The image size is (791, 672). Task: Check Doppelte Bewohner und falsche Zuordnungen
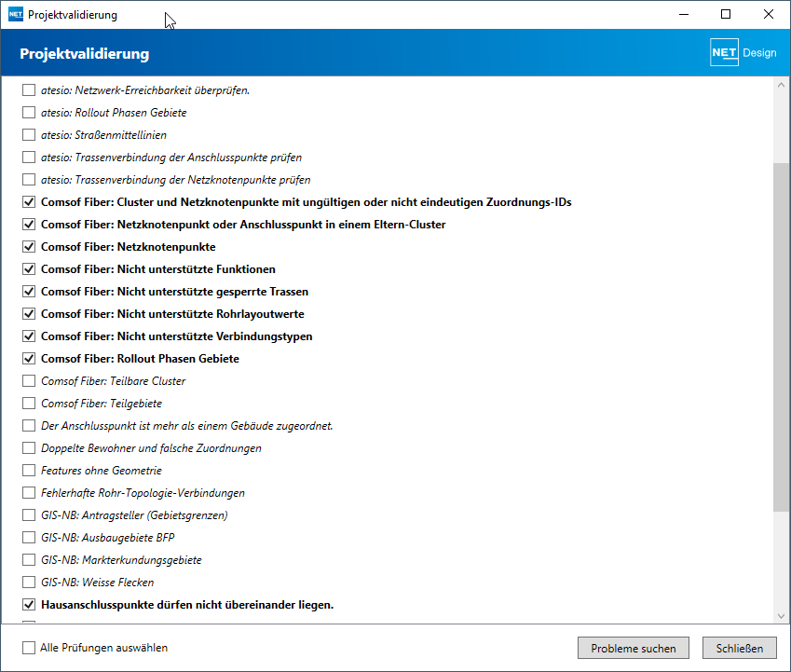click(29, 448)
